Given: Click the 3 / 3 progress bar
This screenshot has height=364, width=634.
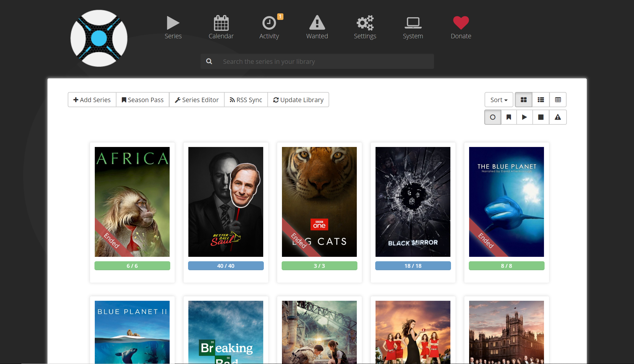Looking at the screenshot, I should (319, 266).
